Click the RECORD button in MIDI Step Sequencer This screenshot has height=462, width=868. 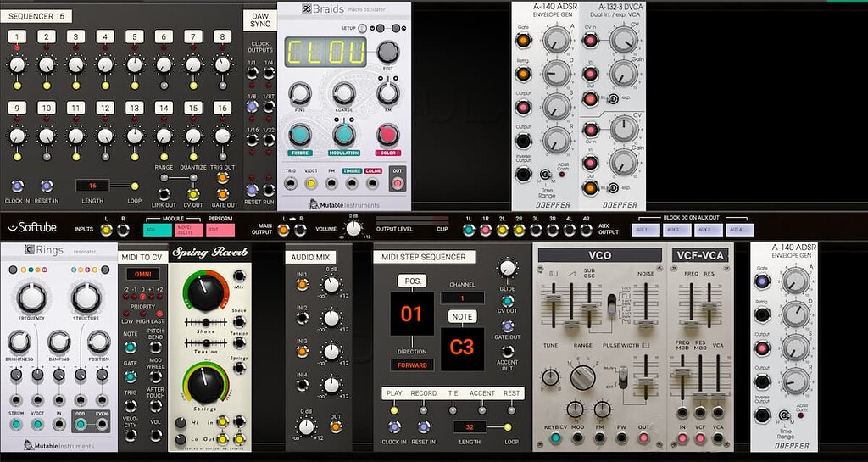pyautogui.click(x=424, y=410)
